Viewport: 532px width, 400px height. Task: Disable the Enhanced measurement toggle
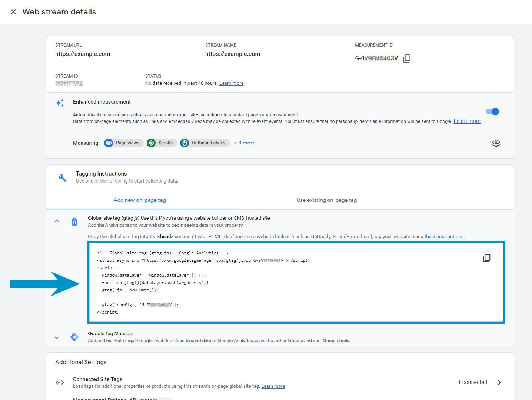(x=492, y=111)
